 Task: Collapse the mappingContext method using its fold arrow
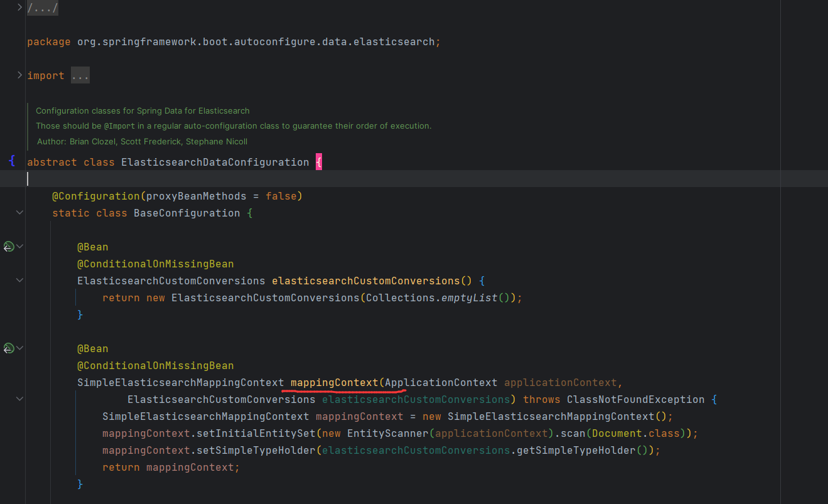coord(19,398)
